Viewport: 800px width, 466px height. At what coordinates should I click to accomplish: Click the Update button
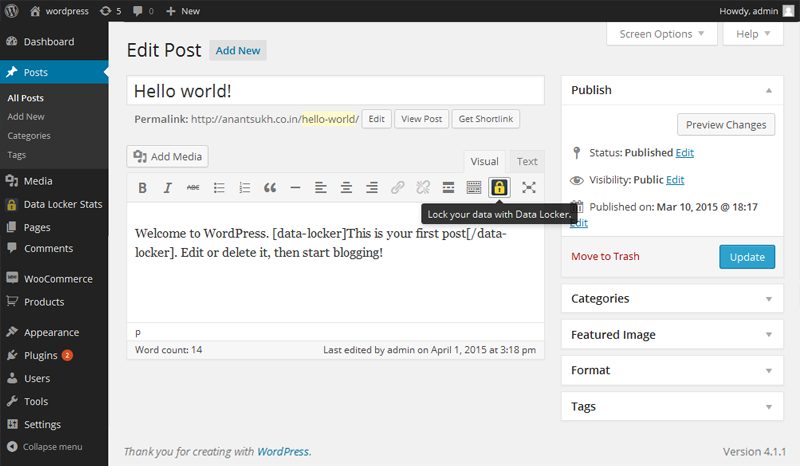tap(747, 257)
